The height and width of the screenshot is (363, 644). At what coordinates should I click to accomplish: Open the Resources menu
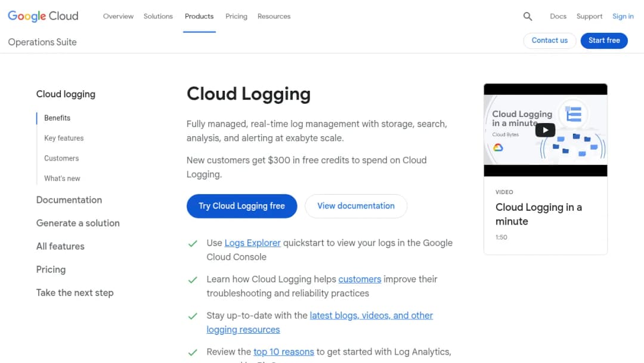pyautogui.click(x=274, y=17)
